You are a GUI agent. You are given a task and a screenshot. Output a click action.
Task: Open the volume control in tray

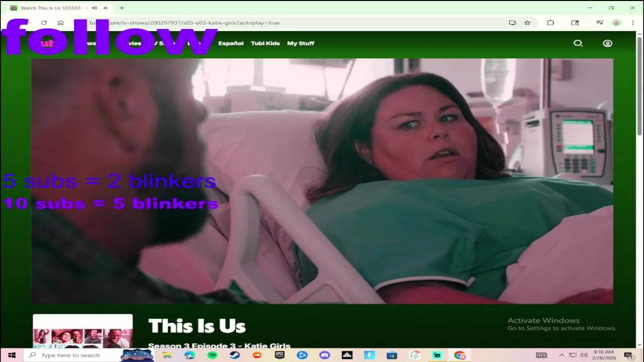pos(584,355)
